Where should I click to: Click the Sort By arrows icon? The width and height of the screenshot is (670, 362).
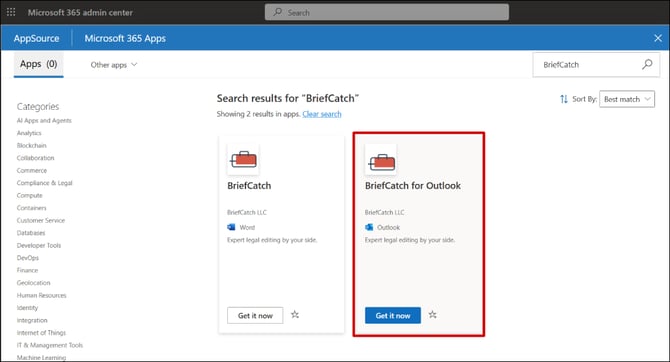point(564,99)
